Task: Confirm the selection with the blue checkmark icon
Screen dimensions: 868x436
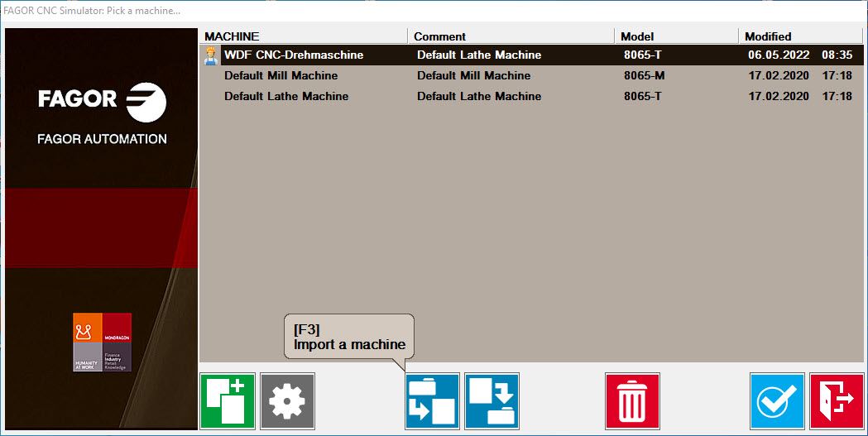Action: [x=777, y=401]
